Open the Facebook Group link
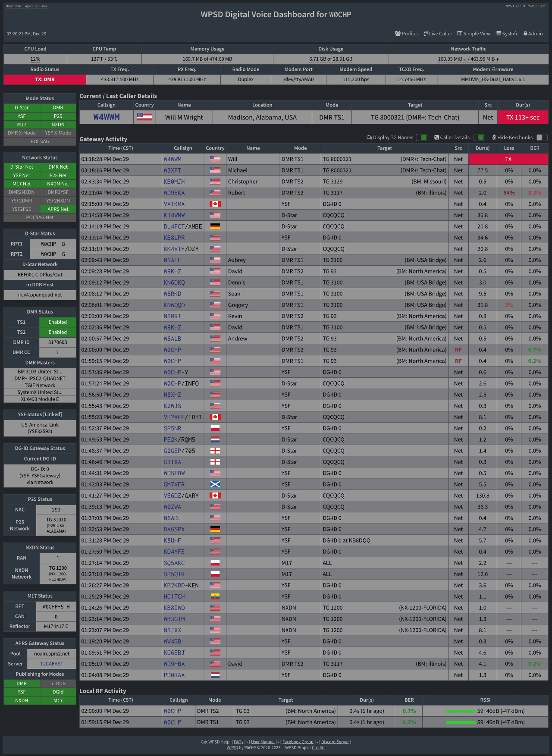 pos(298,742)
